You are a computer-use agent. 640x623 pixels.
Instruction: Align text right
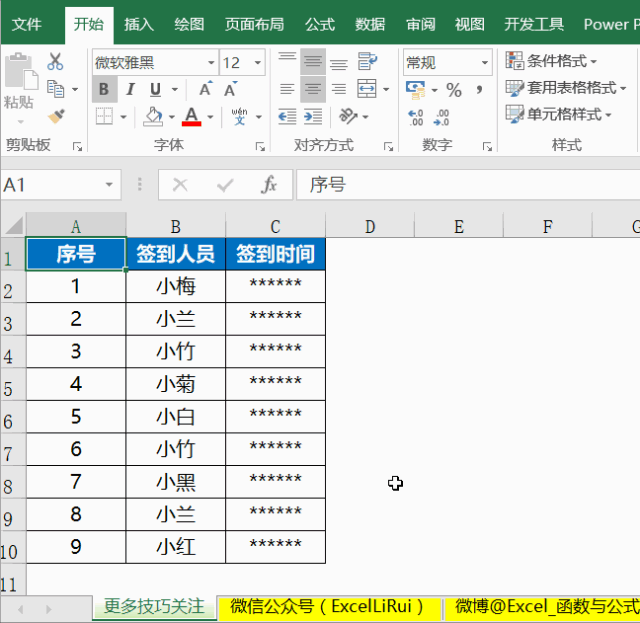coord(339,89)
